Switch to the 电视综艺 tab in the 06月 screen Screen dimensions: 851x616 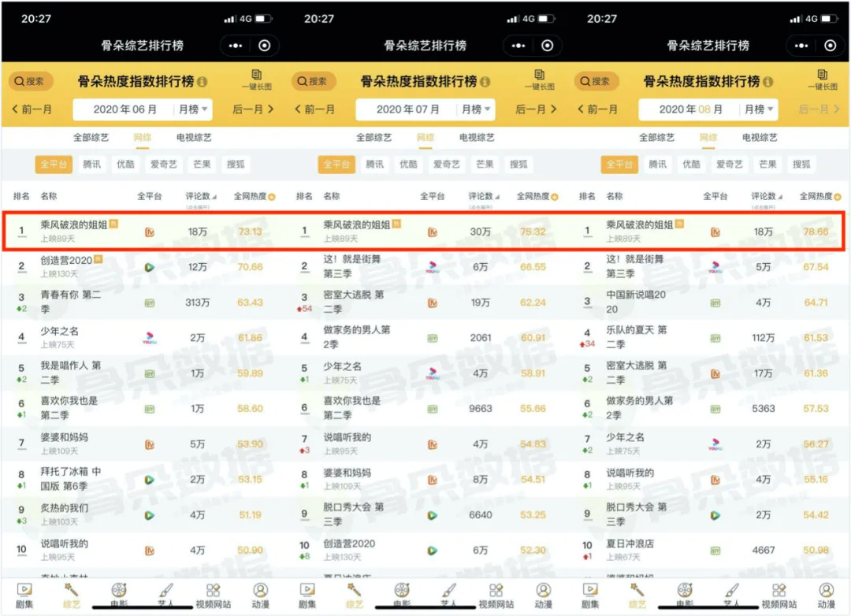tap(194, 138)
